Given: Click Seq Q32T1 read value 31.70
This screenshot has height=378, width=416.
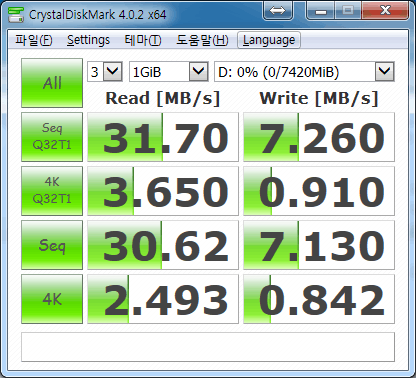Looking at the screenshot, I should pyautogui.click(x=163, y=137).
